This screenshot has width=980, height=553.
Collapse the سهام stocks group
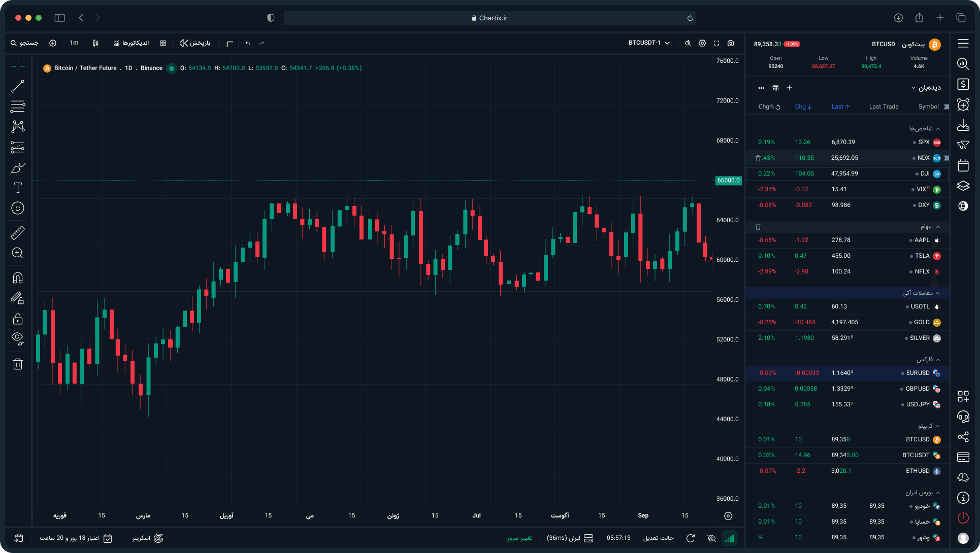point(930,227)
